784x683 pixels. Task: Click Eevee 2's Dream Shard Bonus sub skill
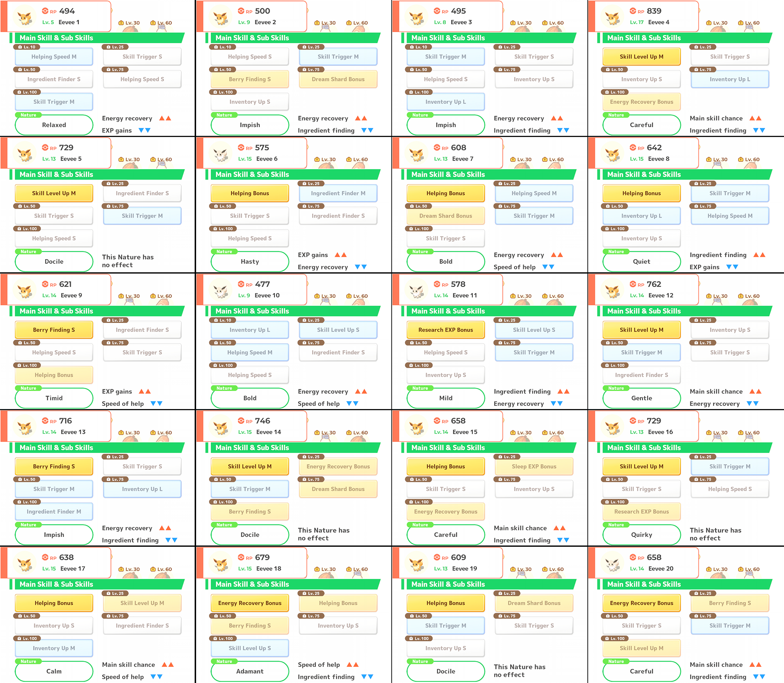338,79
